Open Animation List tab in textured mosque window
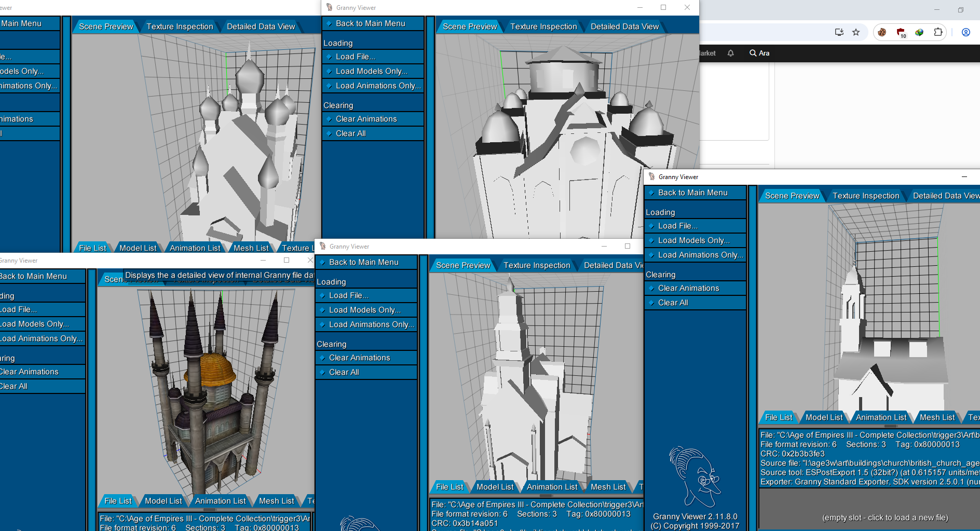 coord(221,501)
